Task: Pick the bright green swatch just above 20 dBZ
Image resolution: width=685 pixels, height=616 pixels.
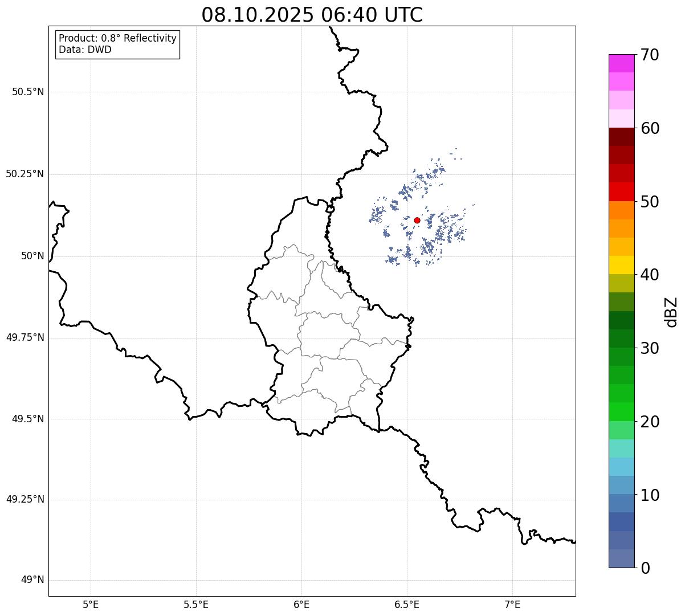Action: [622, 411]
